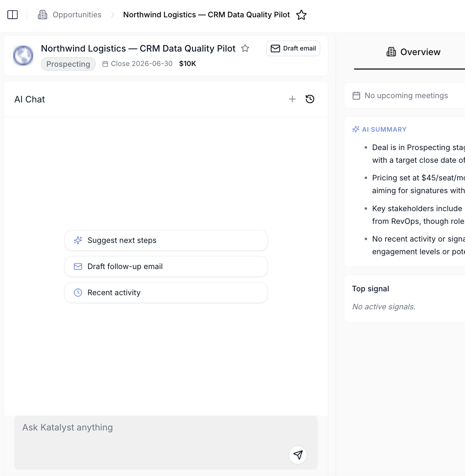Change the Prospecting stage badge
The width and height of the screenshot is (465, 476).
pos(68,64)
